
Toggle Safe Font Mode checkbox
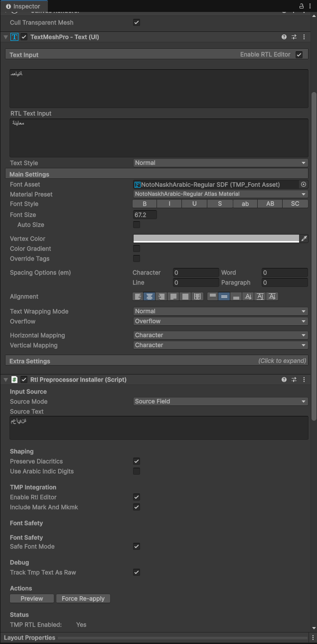[x=137, y=546]
